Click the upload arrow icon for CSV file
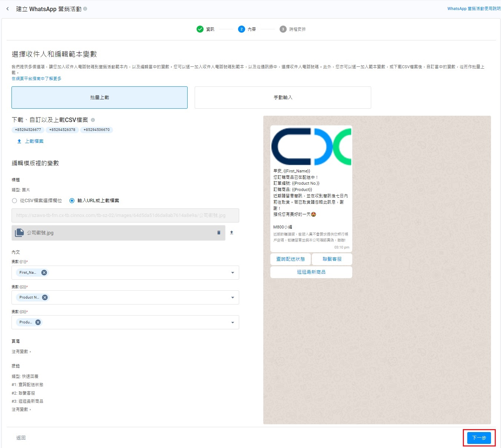This screenshot has height=448, width=501. 19,141
